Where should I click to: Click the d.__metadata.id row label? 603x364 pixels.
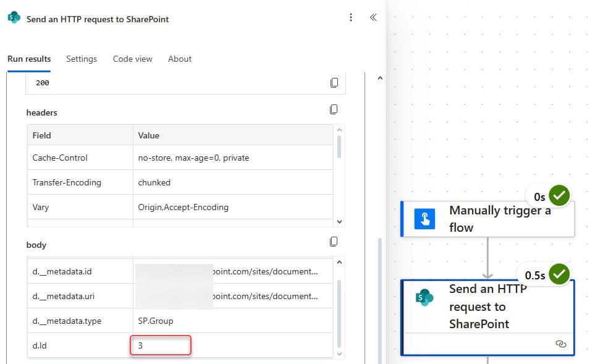click(62, 271)
